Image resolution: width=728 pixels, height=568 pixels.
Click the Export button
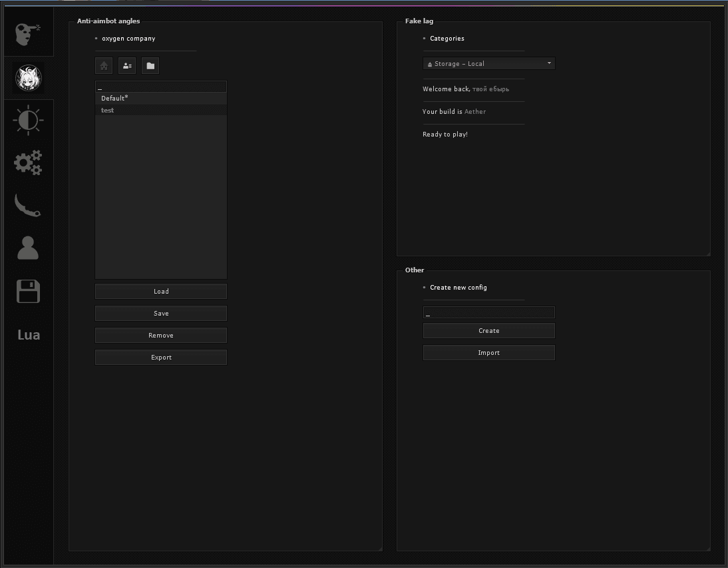tap(161, 357)
